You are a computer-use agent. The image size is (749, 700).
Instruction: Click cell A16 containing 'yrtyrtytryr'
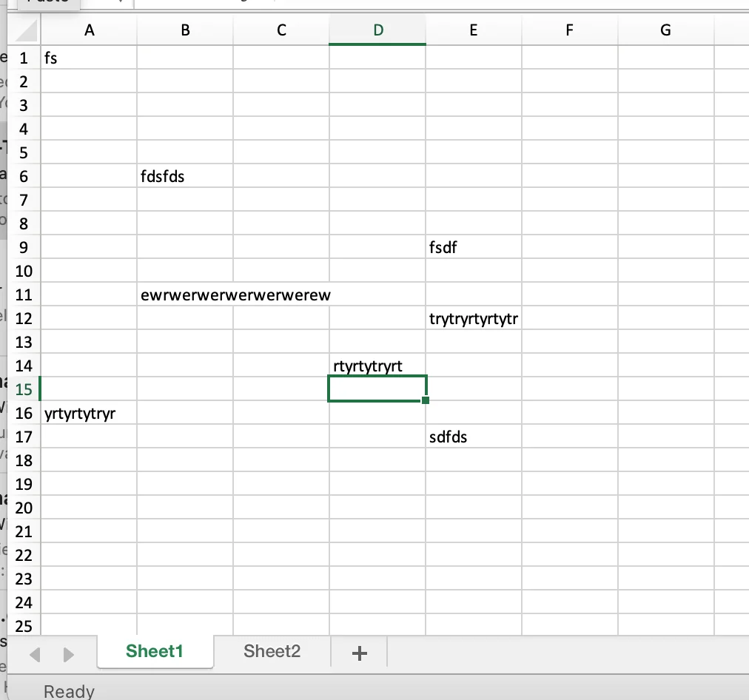click(89, 413)
